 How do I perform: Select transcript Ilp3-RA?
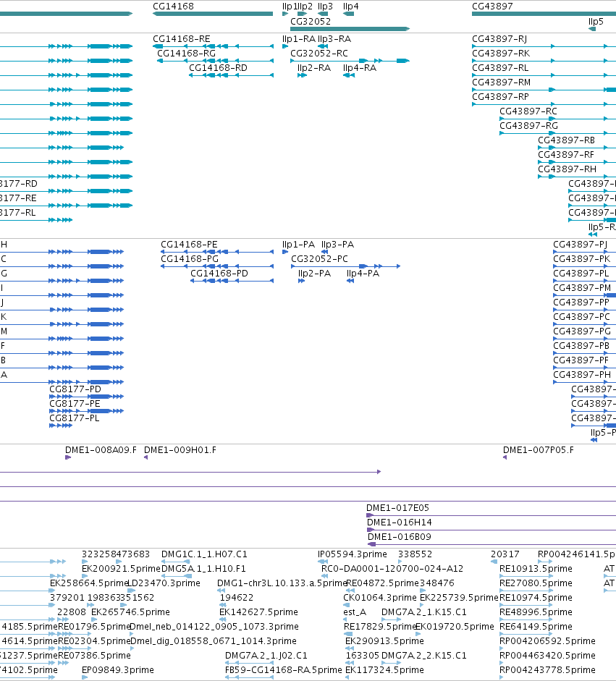tap(323, 46)
